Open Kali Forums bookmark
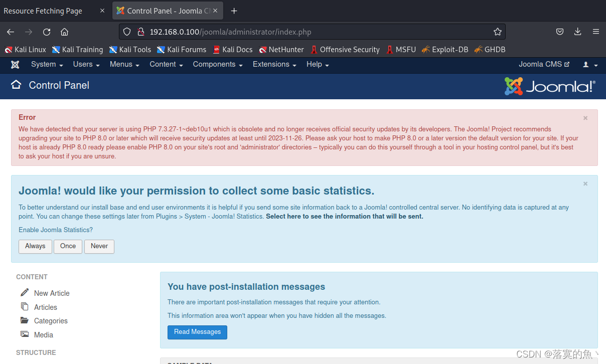 coord(182,50)
